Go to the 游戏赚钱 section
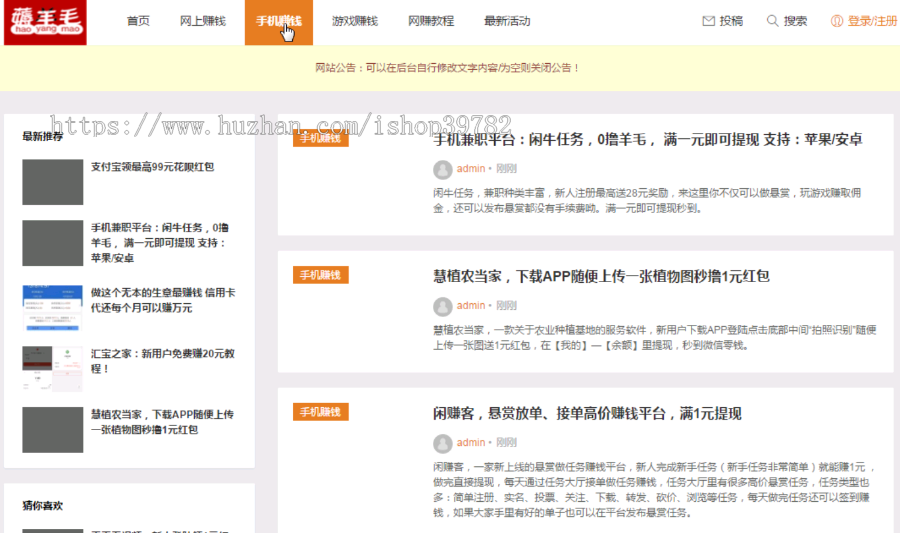Viewport: 900px width, 533px height. click(355, 21)
